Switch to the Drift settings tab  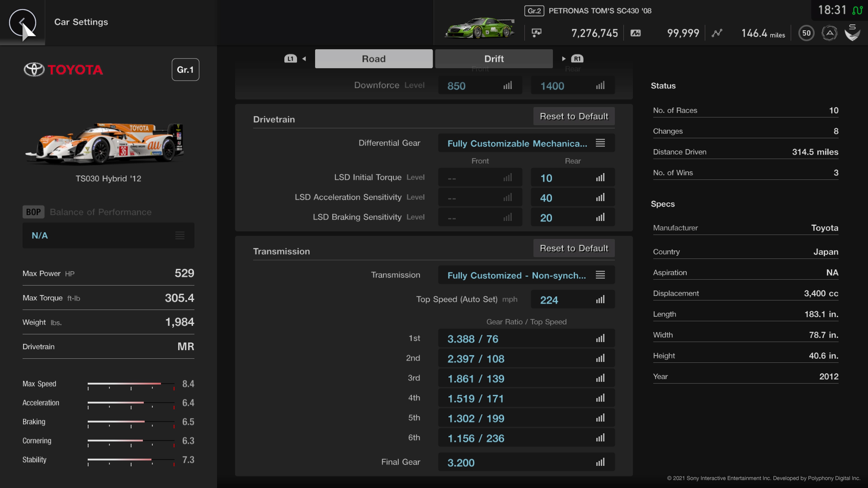tap(494, 59)
